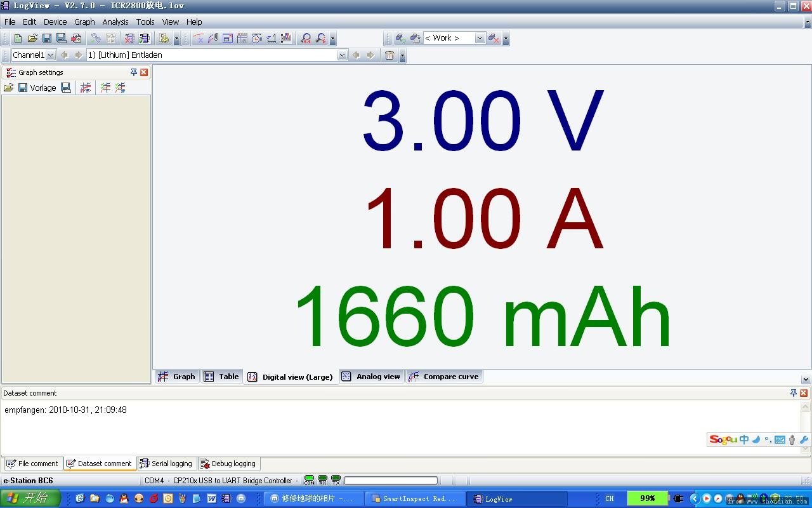Open the Analysis menu
Screen dimensions: 812x508
pos(115,22)
